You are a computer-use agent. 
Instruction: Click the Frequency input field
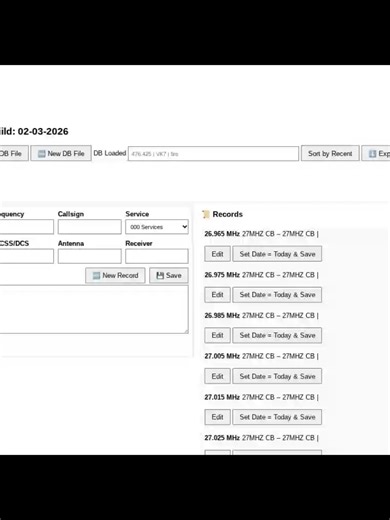click(27, 227)
